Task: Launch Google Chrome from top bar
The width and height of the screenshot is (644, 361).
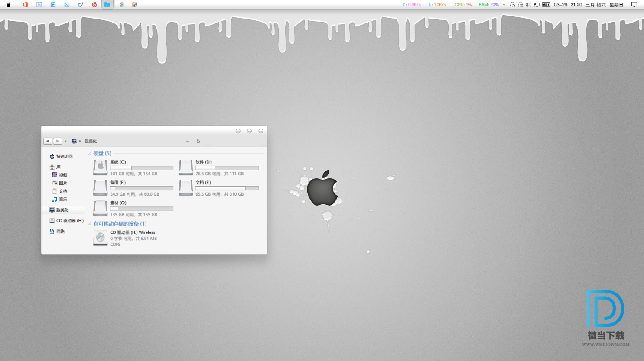Action: [122, 5]
